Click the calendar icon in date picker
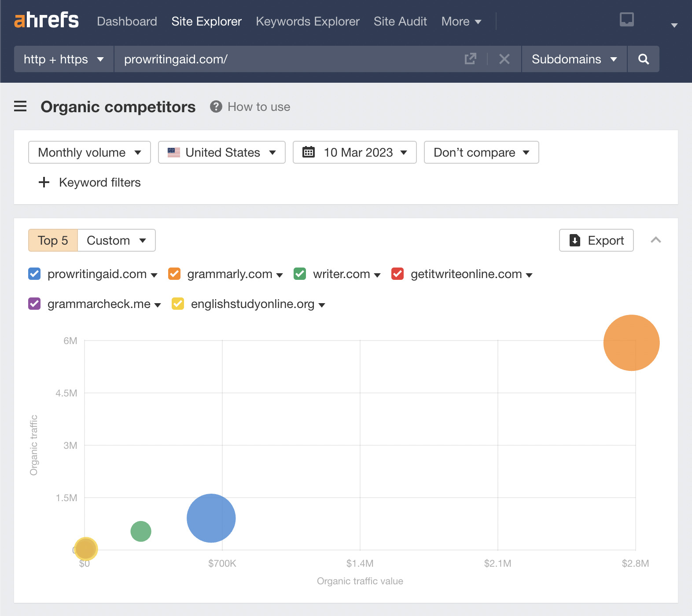The height and width of the screenshot is (616, 692). tap(309, 152)
